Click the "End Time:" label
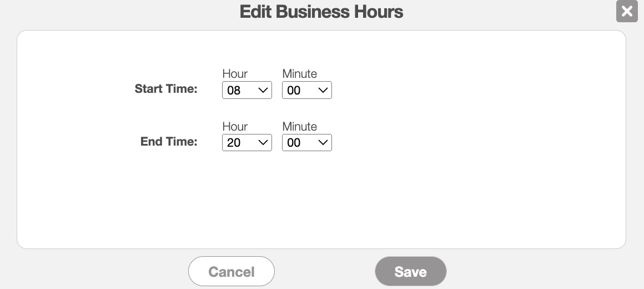The height and width of the screenshot is (289, 644). (169, 142)
